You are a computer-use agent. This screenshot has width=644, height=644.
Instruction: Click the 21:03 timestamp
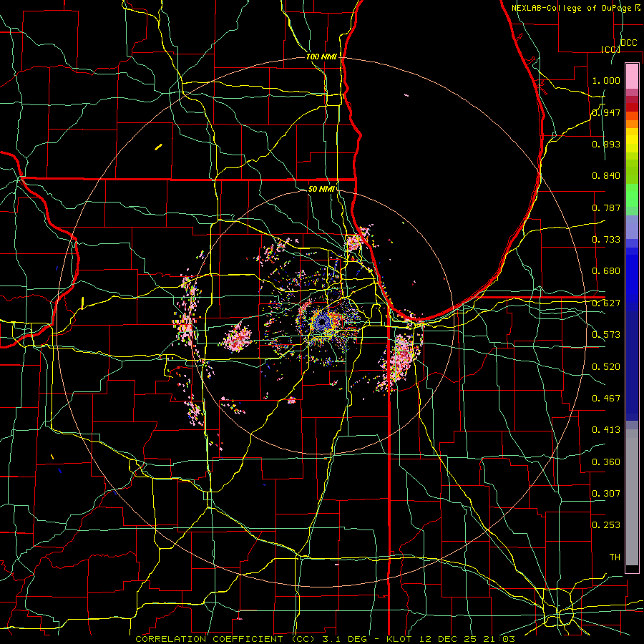click(x=499, y=639)
